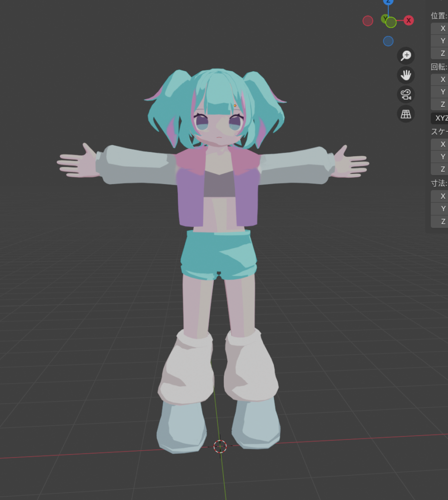Click the zoom magnifier viewport icon

click(x=405, y=56)
